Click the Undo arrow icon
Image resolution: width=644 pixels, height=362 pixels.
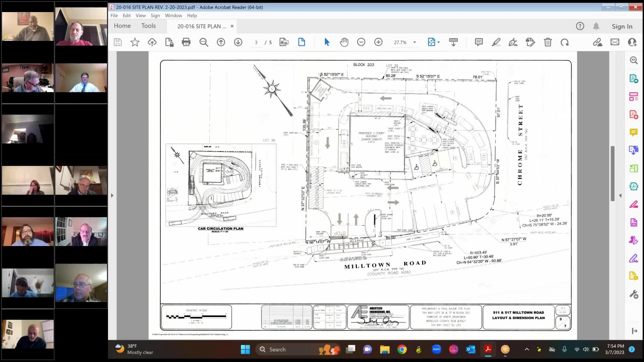[x=565, y=42]
